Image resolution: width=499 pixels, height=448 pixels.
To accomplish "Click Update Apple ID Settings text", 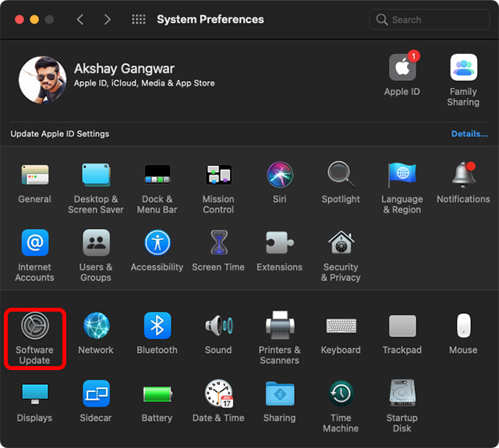I will click(x=60, y=134).
